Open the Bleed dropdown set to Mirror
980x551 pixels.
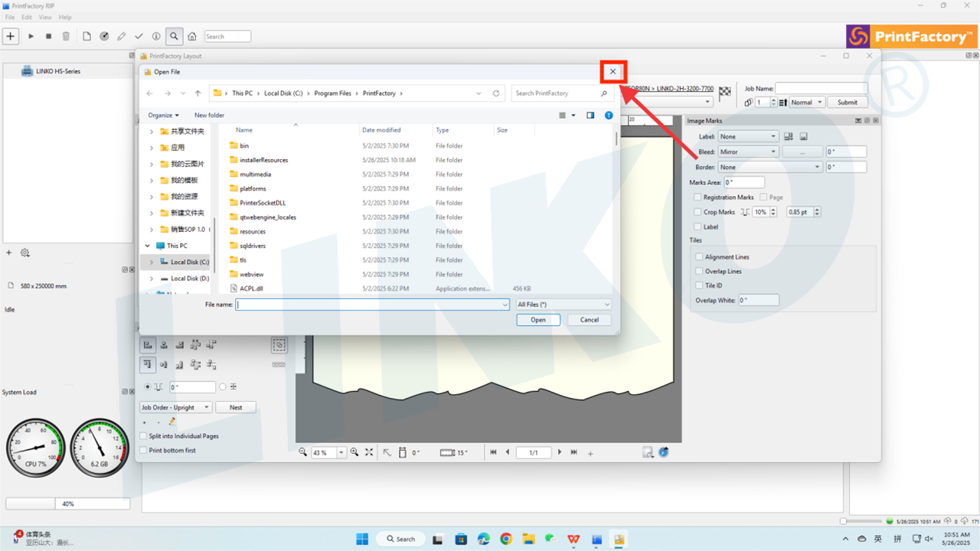(748, 152)
